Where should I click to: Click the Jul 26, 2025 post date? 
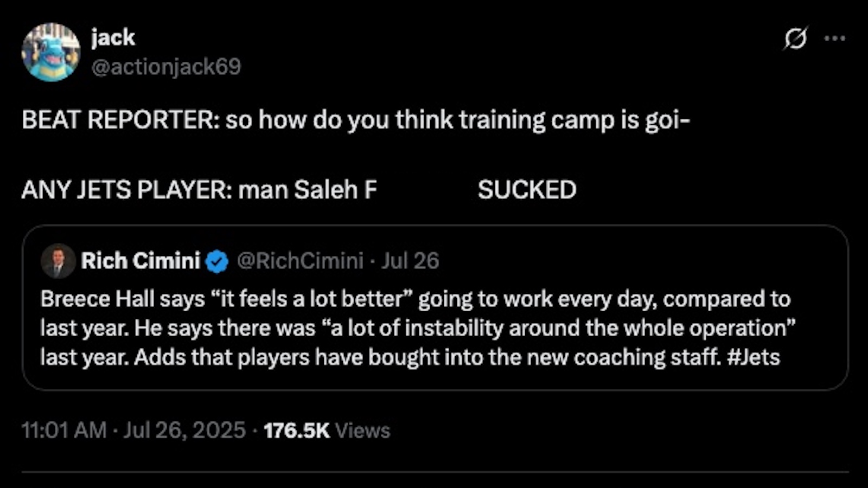184,431
